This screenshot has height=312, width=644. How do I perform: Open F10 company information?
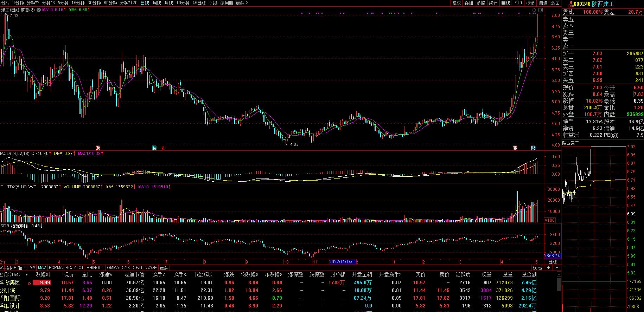click(518, 3)
